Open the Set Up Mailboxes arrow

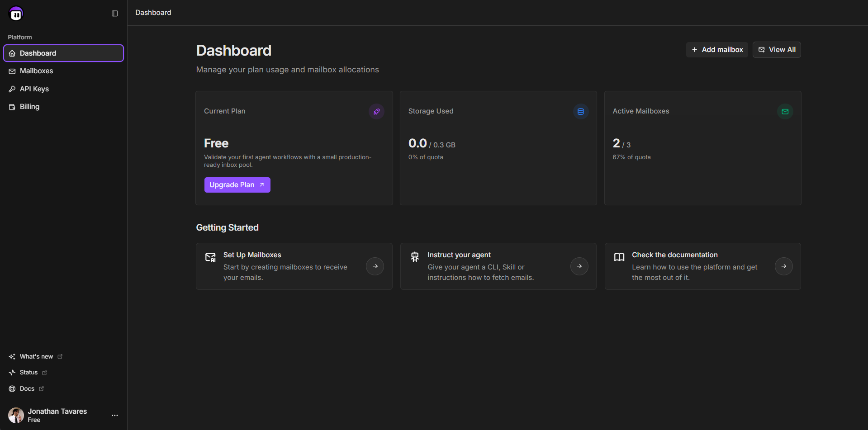375,266
